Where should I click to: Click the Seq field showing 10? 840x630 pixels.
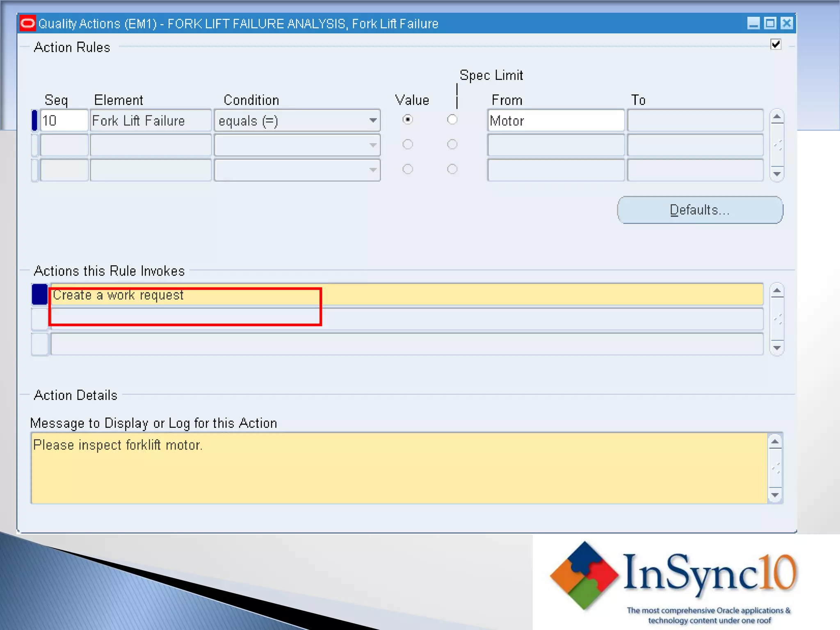pos(64,121)
